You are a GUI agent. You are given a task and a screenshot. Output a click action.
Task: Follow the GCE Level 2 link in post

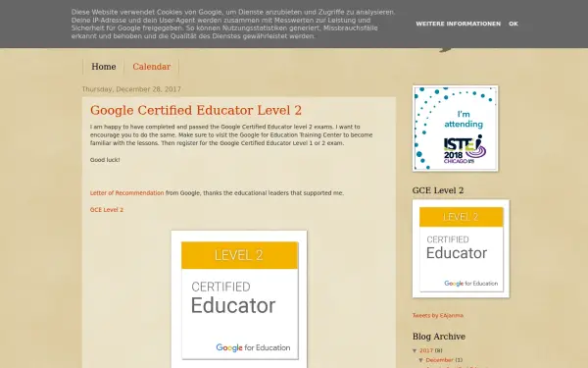pos(107,210)
